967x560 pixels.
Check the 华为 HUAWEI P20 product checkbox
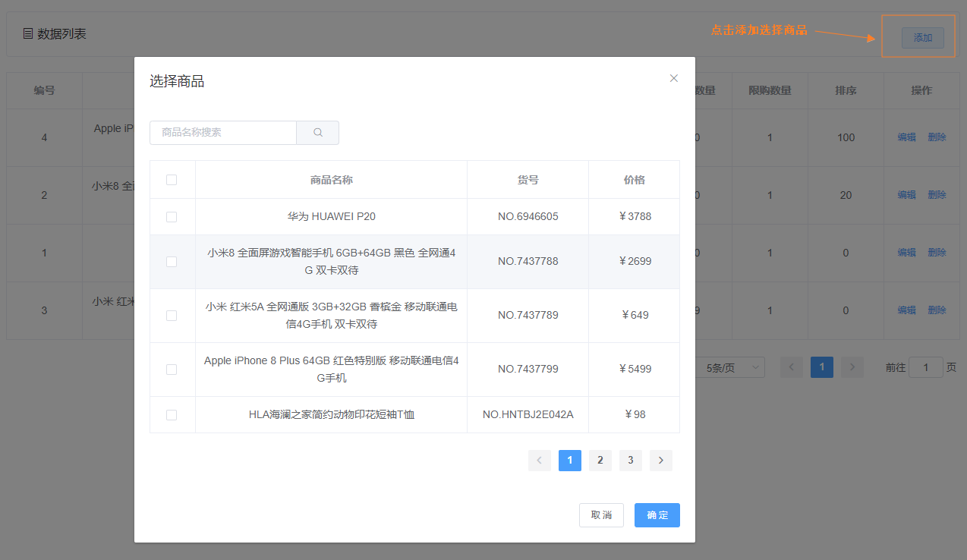coord(172,216)
